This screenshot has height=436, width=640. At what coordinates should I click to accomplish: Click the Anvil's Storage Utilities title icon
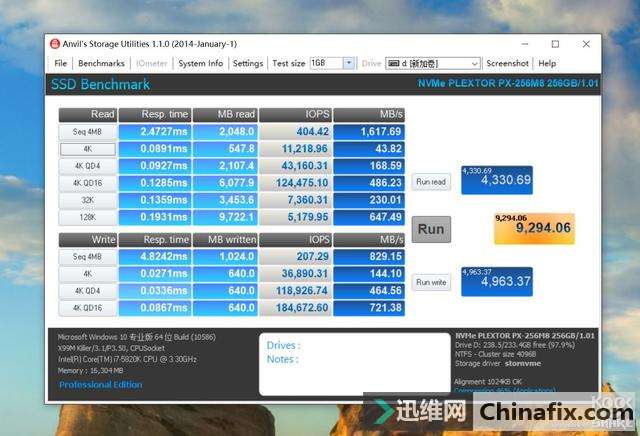55,44
